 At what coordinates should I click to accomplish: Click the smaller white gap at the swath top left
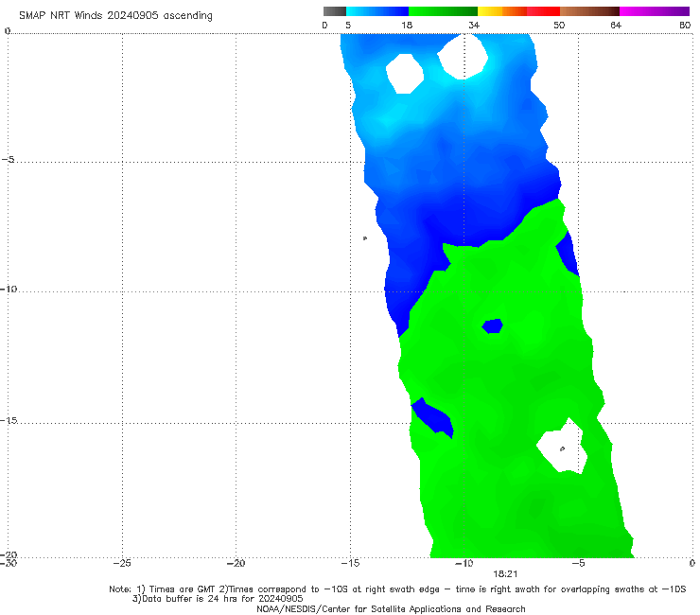[405, 74]
